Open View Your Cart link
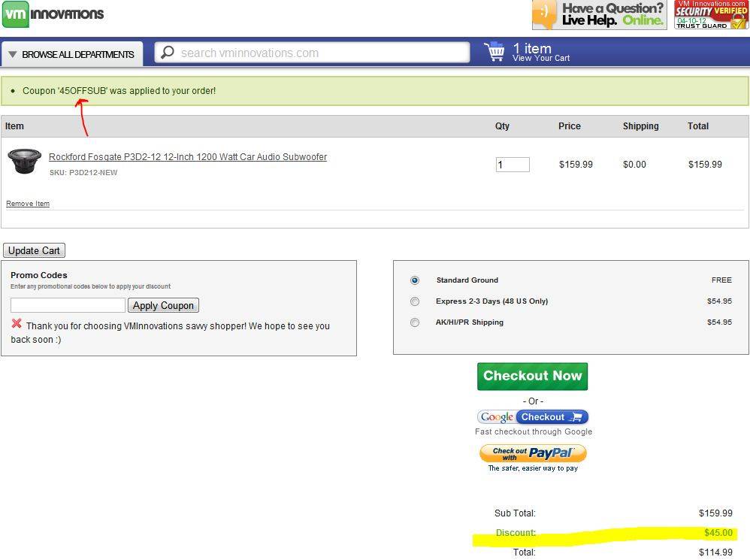 (x=541, y=58)
